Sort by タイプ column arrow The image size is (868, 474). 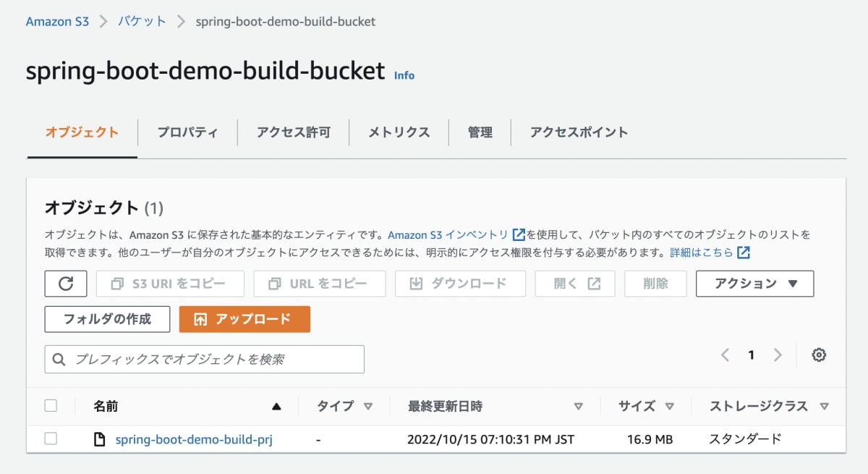(x=368, y=407)
